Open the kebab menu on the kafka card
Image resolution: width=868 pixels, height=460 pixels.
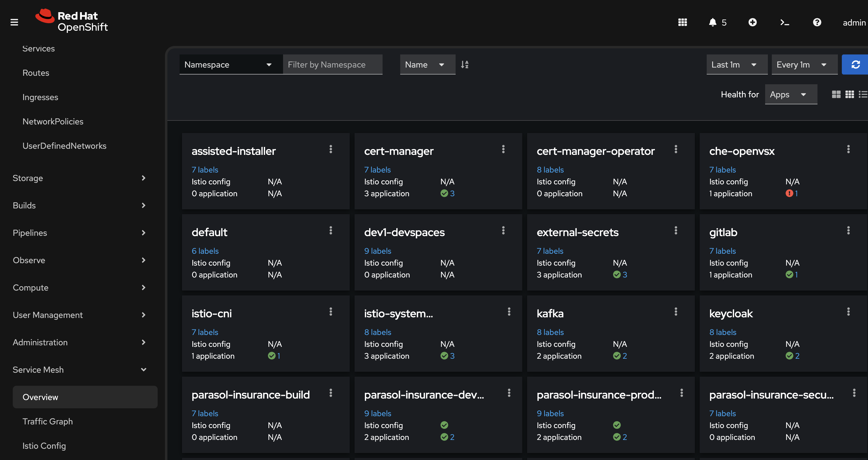tap(676, 312)
